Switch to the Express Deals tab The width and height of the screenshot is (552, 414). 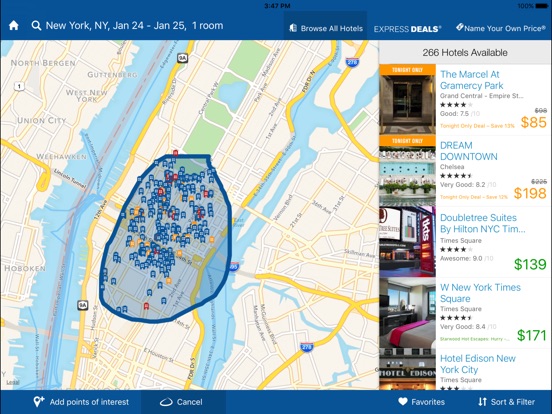[407, 29]
